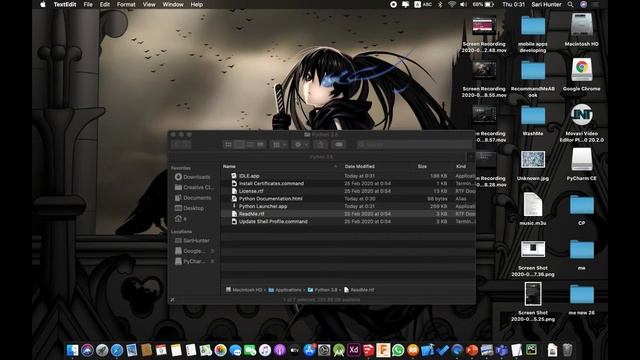The image size is (640, 360).
Task: Open Podcasts purple icon in dock
Action: (x=280, y=350)
